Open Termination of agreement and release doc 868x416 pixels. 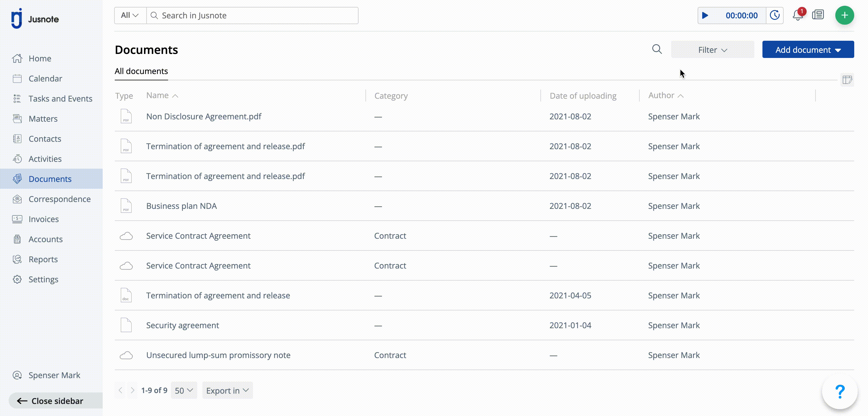coord(218,295)
